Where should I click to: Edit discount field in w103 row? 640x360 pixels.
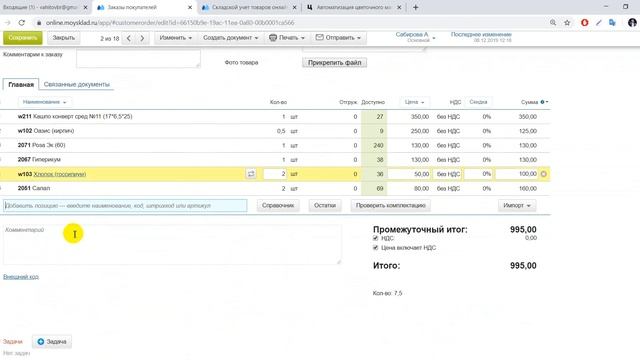pos(478,174)
